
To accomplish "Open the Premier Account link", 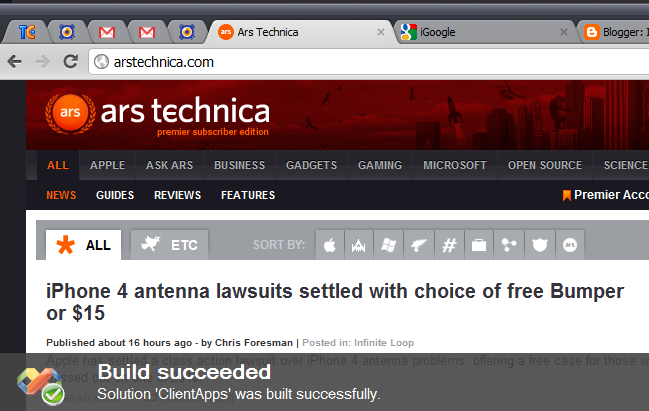I will 606,195.
